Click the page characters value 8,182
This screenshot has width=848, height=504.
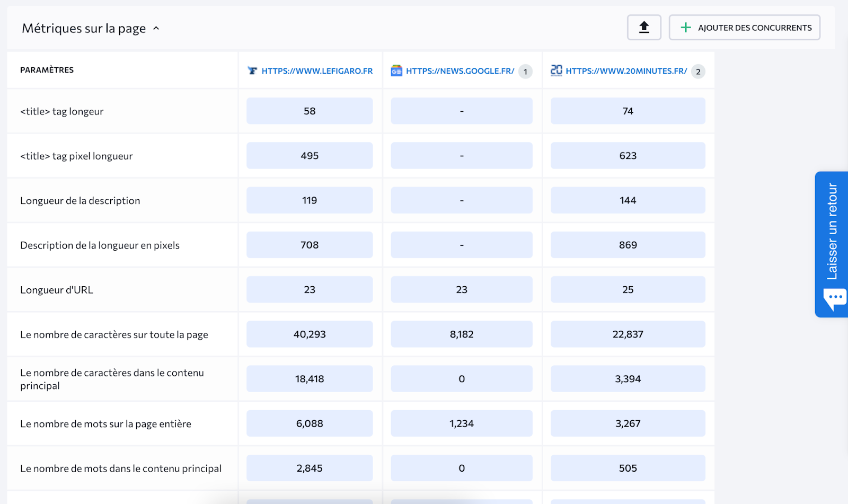point(462,334)
